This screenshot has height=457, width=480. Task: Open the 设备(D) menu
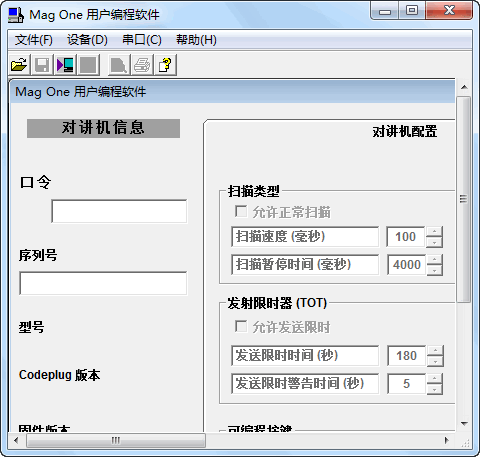(87, 40)
